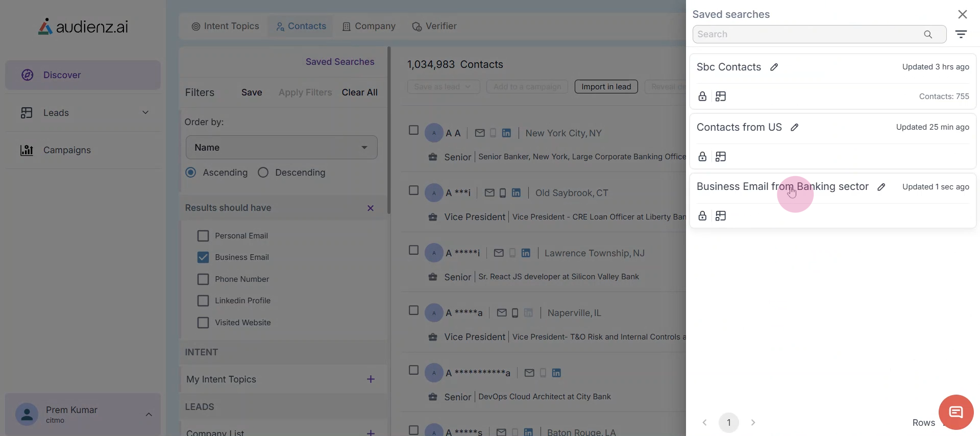The height and width of the screenshot is (436, 980).
Task: Click the Clear All filters button
Action: click(359, 92)
